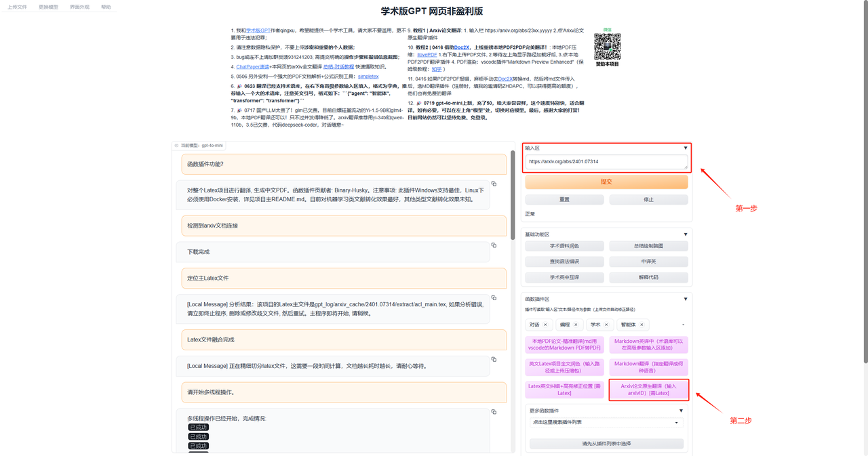Launch the Markdown翻译（指定翻译成何种语言）plugin

tap(648, 367)
